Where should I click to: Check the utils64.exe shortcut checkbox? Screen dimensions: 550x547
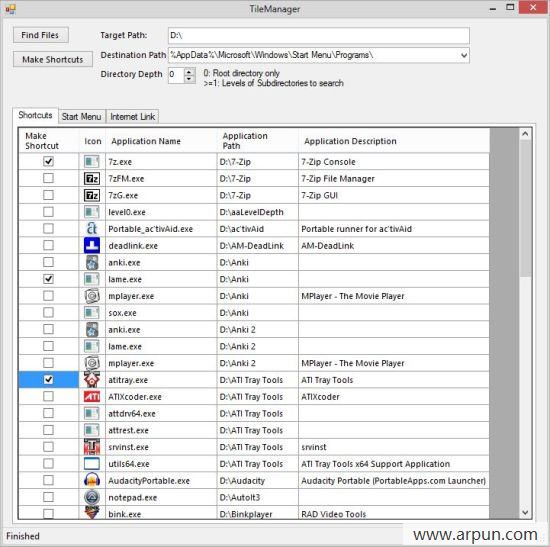click(48, 463)
